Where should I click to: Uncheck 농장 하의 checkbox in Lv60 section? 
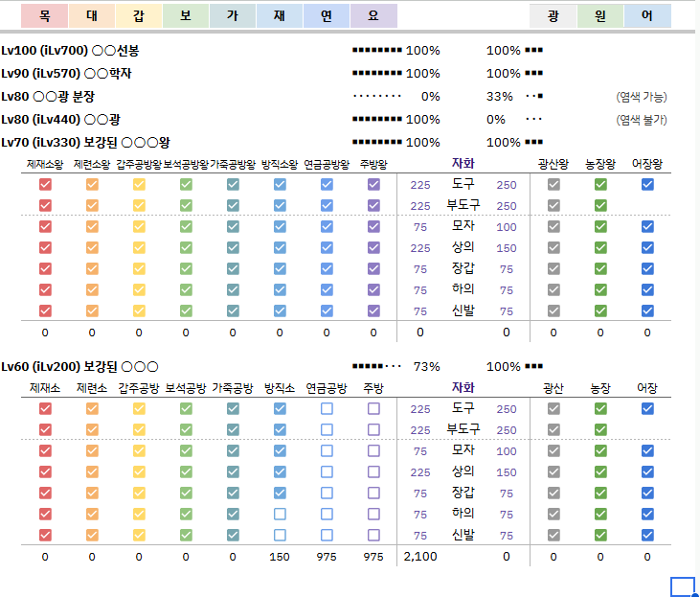tap(600, 514)
